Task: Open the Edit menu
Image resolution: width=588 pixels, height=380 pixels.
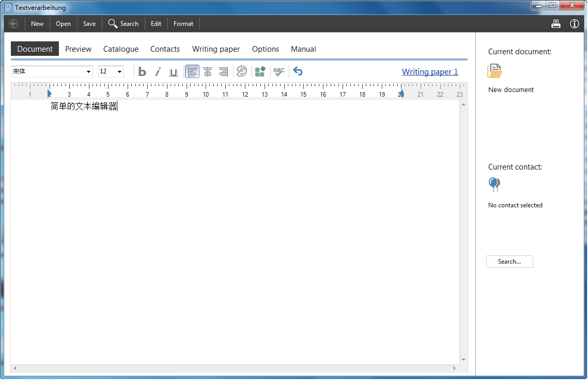Action: (156, 24)
